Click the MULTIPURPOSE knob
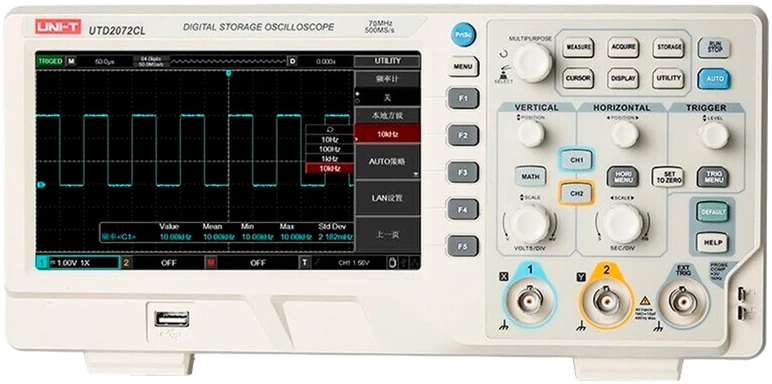Image resolution: width=772 pixels, height=384 pixels. (x=533, y=63)
